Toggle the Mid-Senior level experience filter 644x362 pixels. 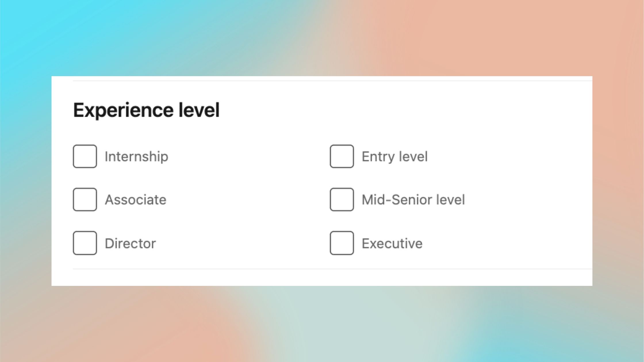342,200
